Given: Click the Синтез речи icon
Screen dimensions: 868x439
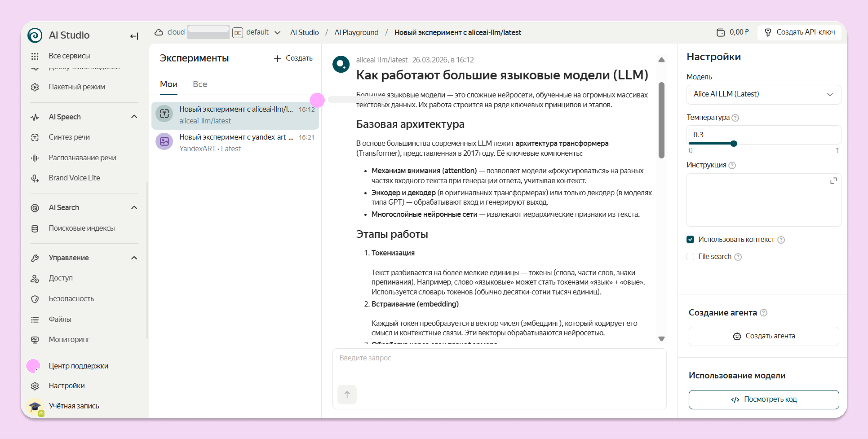Looking at the screenshot, I should [35, 137].
